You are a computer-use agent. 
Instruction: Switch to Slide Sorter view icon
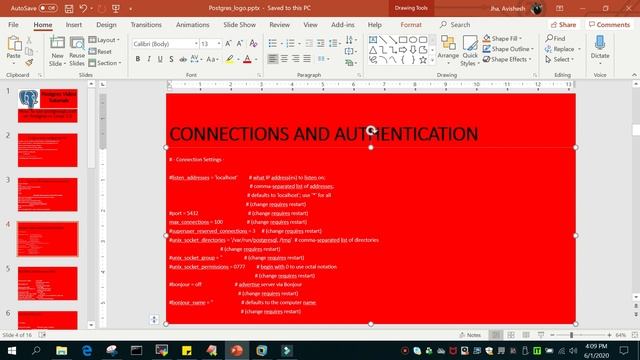(x=511, y=335)
